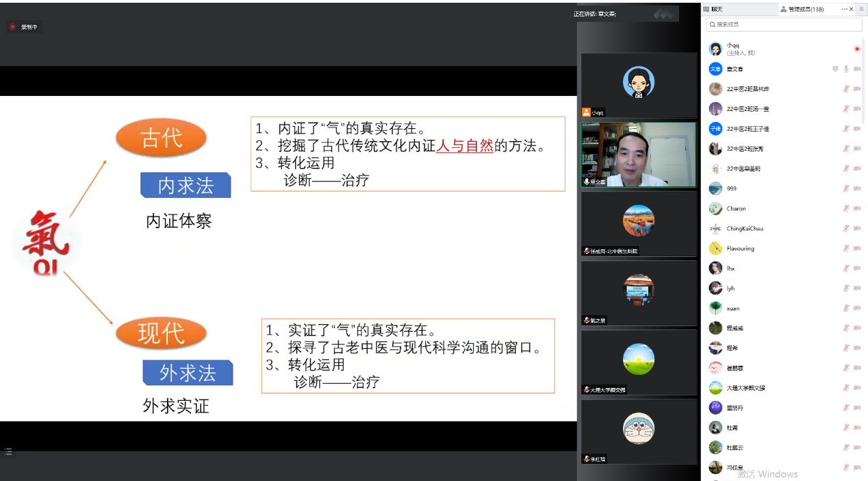
Task: Click muted mic icon for ChingKaiChau
Action: point(846,228)
